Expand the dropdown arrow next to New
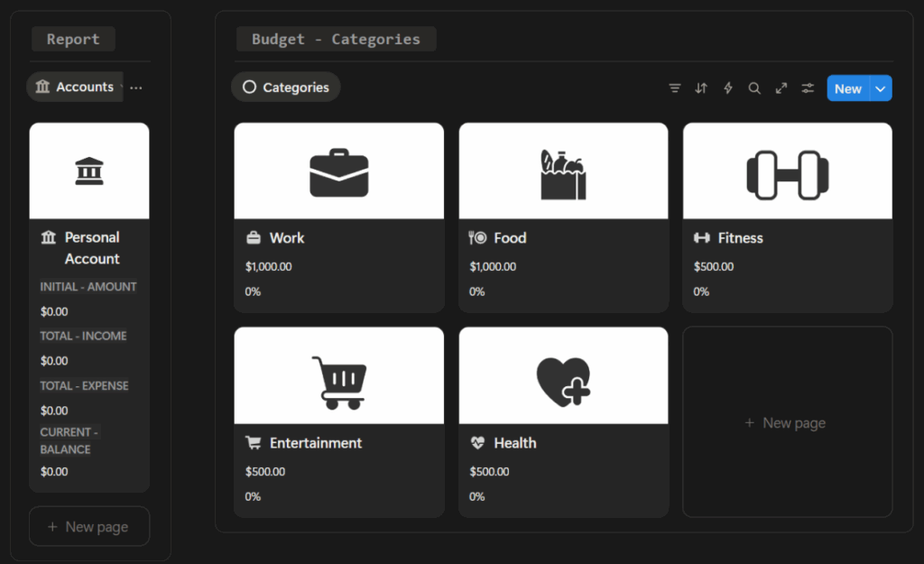Image resolution: width=924 pixels, height=564 pixels. point(881,88)
